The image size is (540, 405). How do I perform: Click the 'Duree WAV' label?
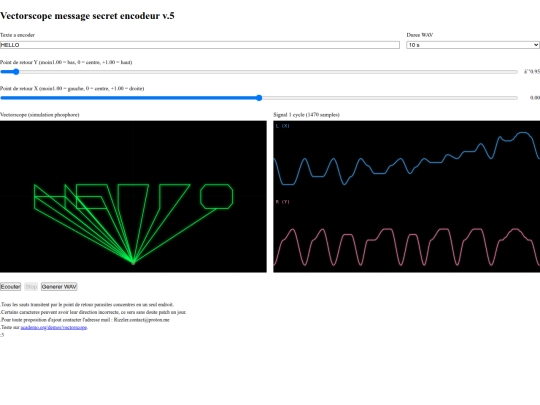click(420, 35)
